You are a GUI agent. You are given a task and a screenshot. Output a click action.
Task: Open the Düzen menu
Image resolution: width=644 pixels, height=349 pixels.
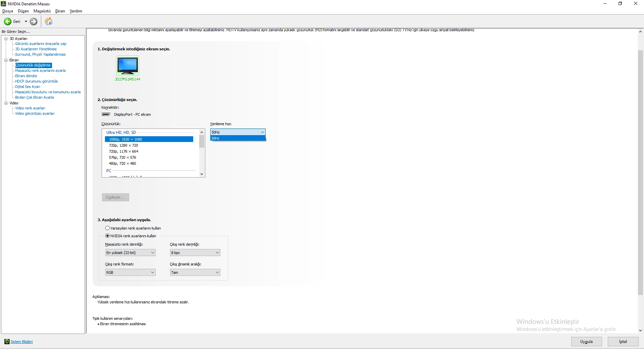pos(23,11)
